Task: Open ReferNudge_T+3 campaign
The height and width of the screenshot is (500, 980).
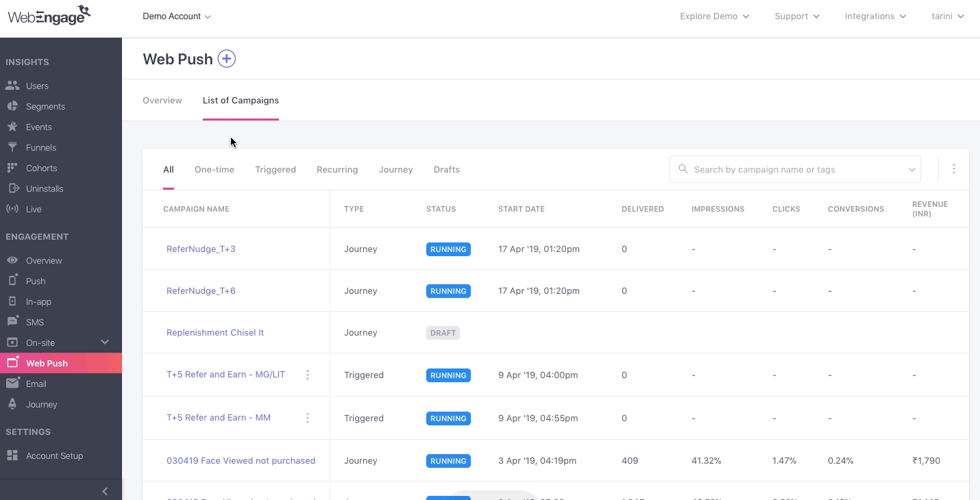Action: click(201, 249)
